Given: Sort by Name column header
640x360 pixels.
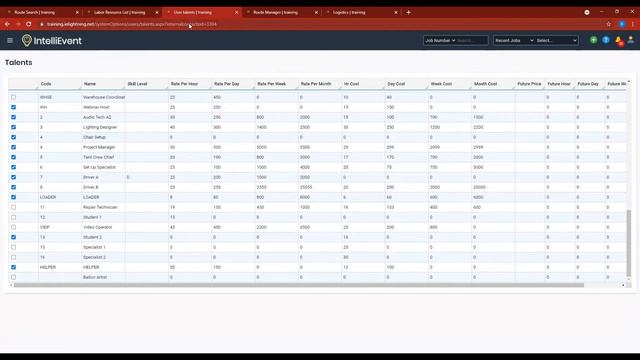Looking at the screenshot, I should click(x=90, y=84).
